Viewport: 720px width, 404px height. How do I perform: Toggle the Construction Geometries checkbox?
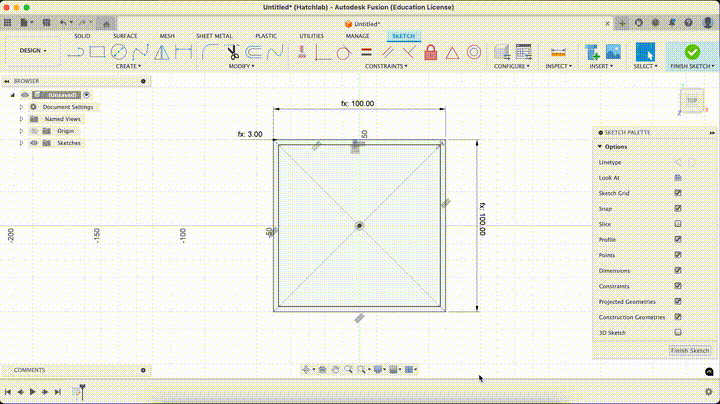678,317
